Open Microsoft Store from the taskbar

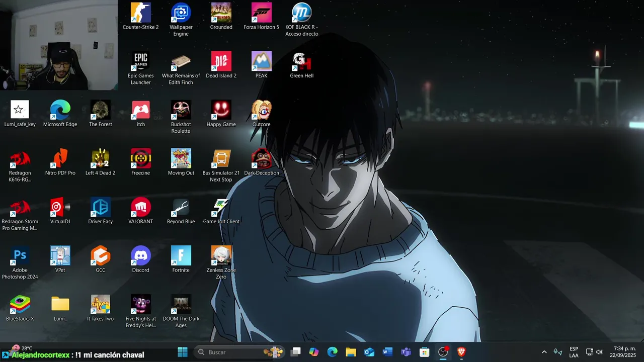pos(425,352)
